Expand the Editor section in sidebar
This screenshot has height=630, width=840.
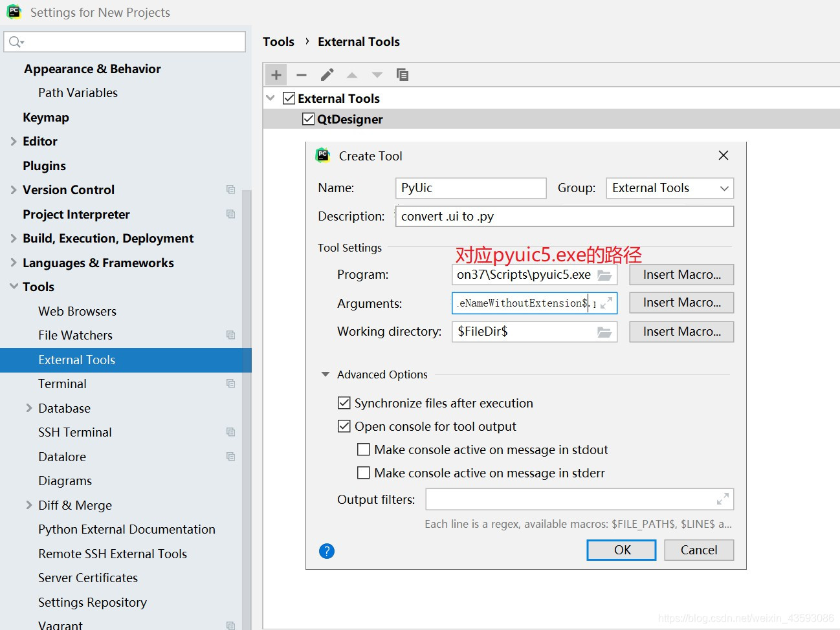click(x=13, y=141)
